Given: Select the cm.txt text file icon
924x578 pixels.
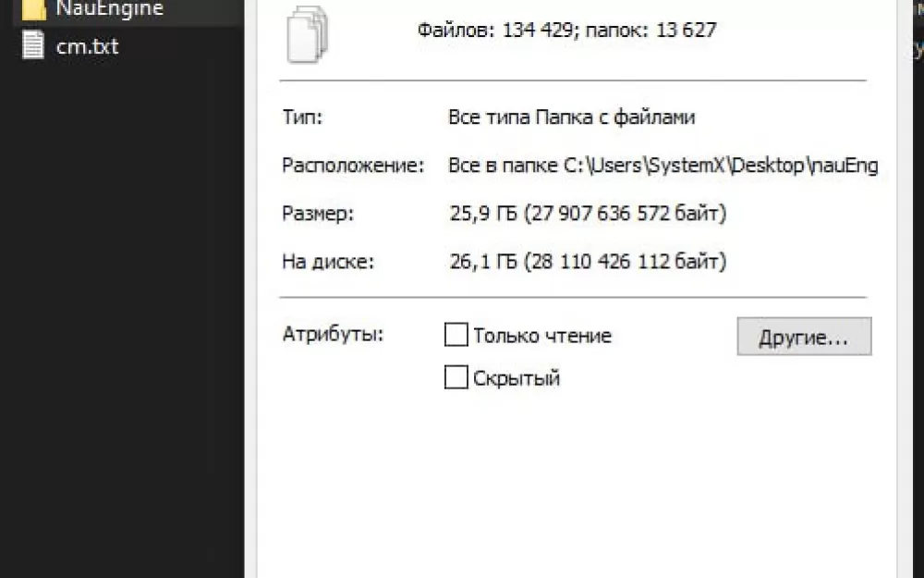Looking at the screenshot, I should point(33,45).
